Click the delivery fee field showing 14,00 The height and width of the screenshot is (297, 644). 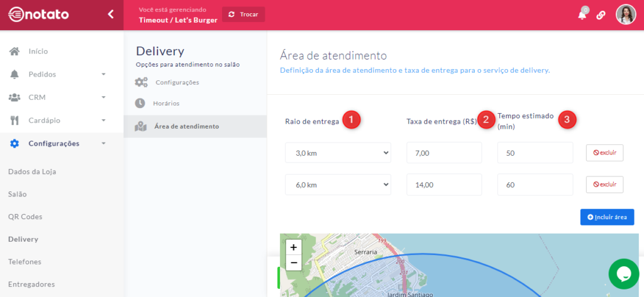[x=444, y=185]
